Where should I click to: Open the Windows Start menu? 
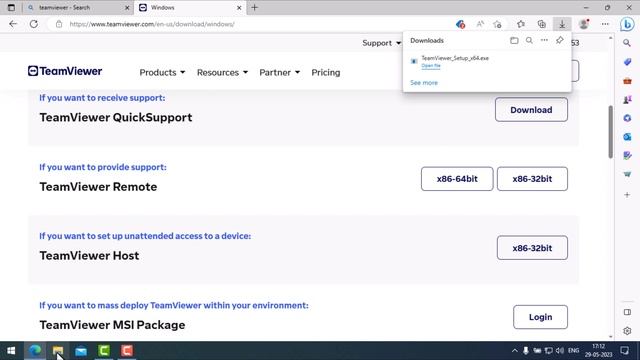tap(11, 351)
